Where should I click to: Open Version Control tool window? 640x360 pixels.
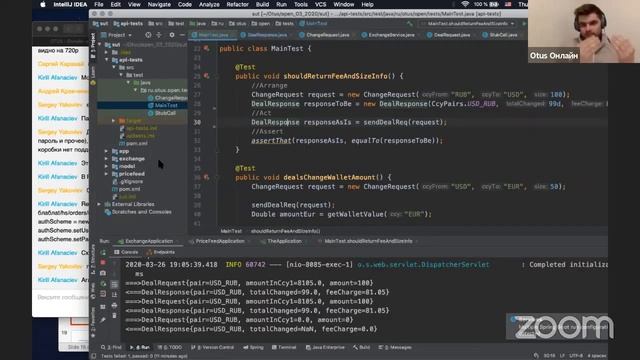[213, 348]
